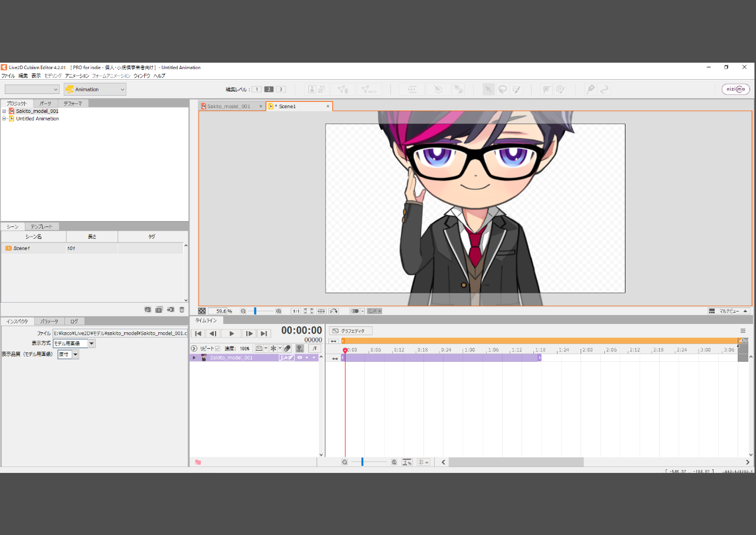Image resolution: width=756 pixels, height=535 pixels.
Task: Click the keyframe pin icon in timeline
Action: (300, 349)
